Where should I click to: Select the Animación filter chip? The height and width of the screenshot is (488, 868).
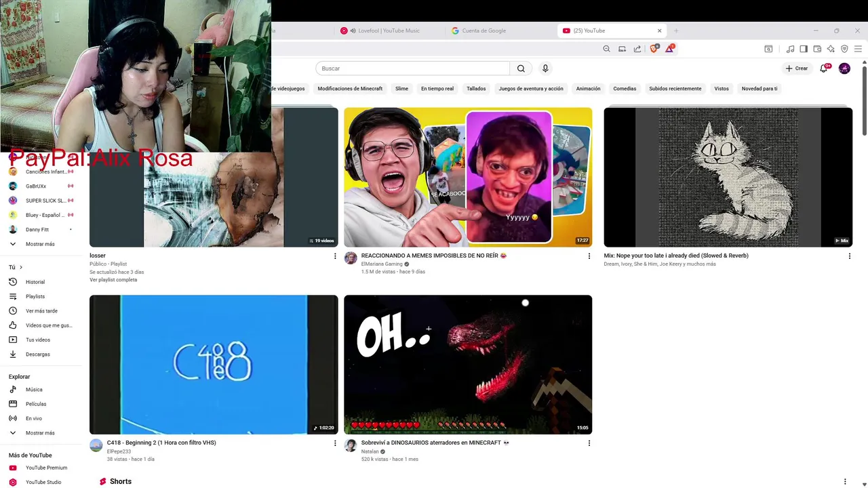(x=588, y=89)
